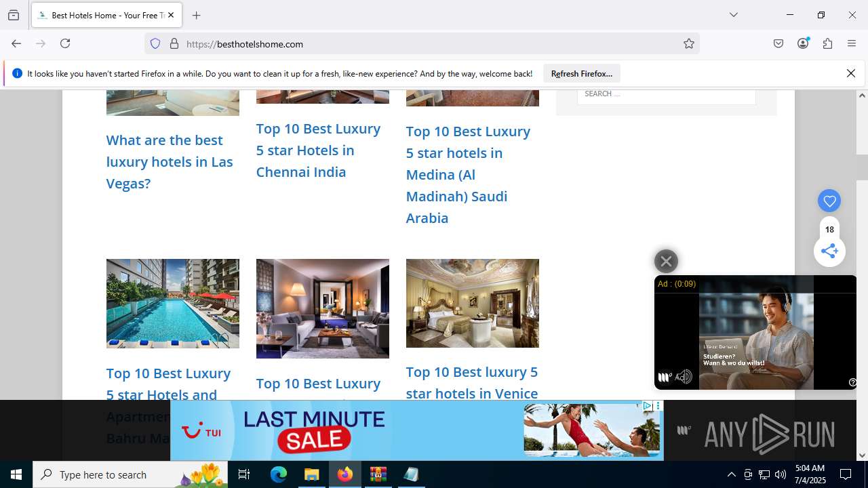The image size is (868, 488).
Task: Open tracking protection shield icon
Action: [155, 43]
